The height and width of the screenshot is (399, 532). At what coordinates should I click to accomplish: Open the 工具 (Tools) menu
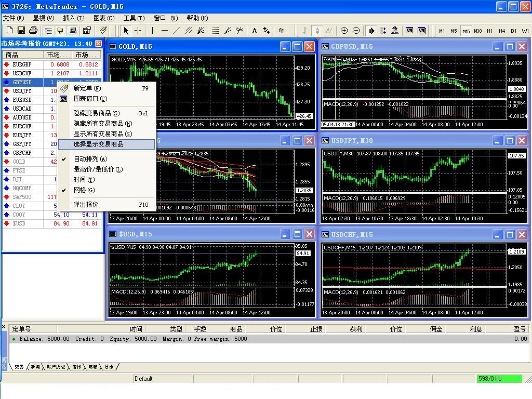coord(134,18)
